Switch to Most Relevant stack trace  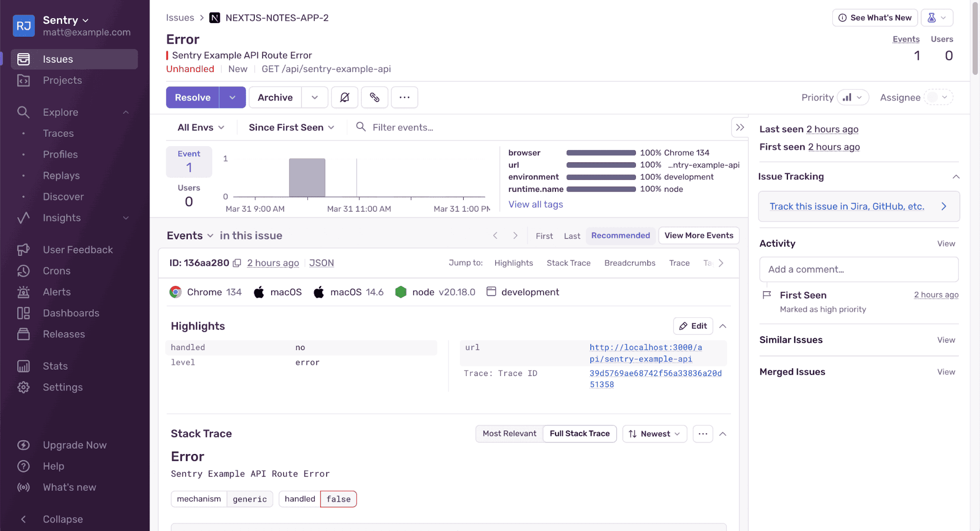pyautogui.click(x=509, y=434)
